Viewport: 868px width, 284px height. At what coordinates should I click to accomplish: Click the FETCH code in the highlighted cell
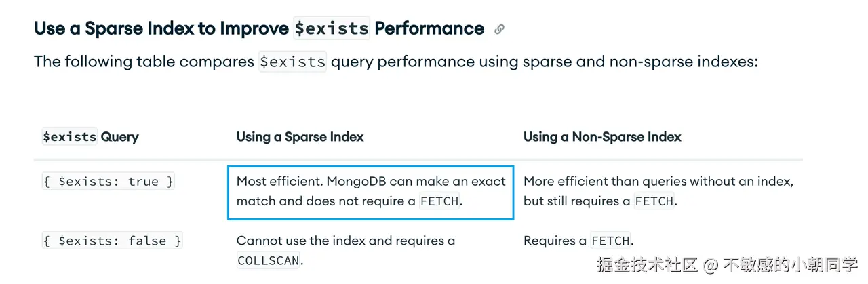click(x=439, y=201)
